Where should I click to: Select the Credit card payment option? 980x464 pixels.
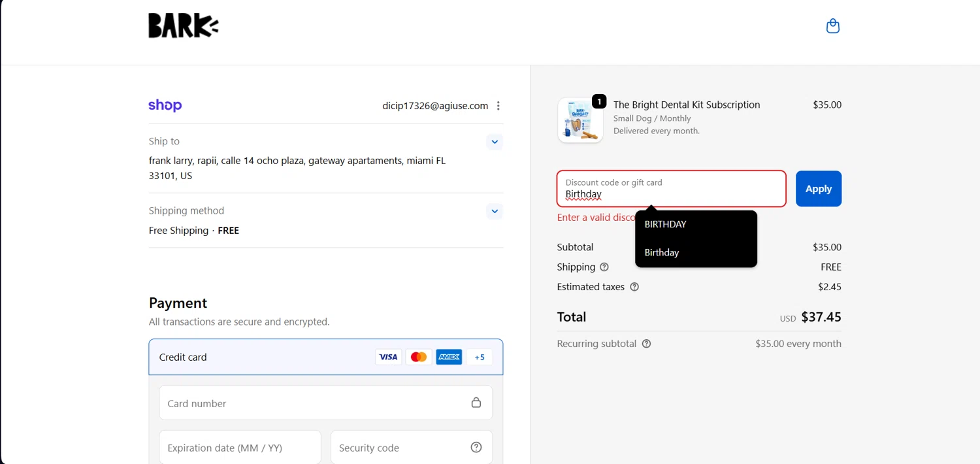tap(326, 357)
